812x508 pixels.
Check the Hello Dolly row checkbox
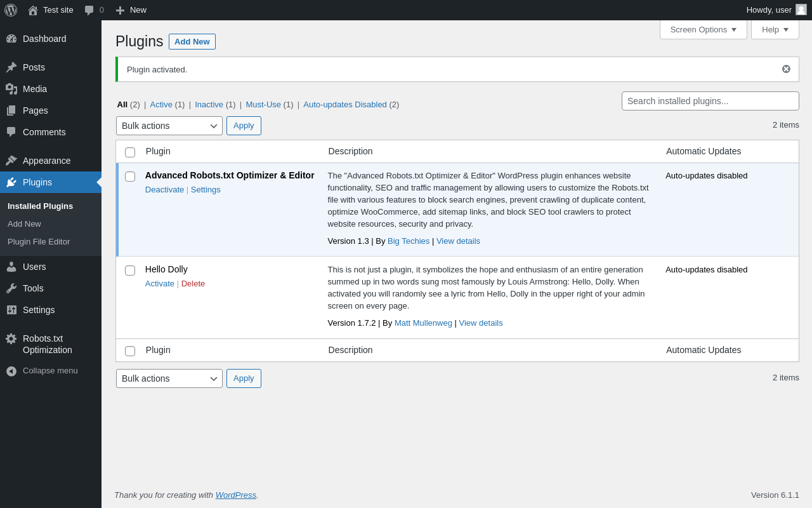(x=130, y=271)
